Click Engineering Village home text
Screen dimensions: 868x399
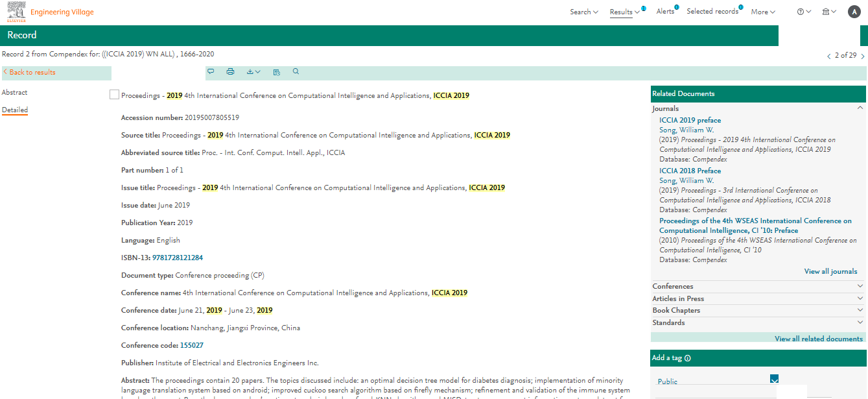click(62, 12)
